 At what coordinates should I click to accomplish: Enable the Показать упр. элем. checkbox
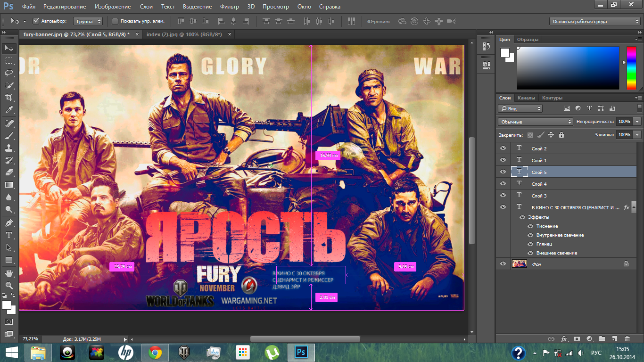pos(115,21)
